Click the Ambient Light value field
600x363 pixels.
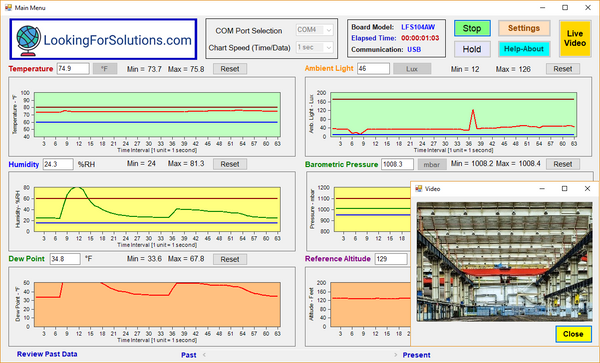click(373, 69)
